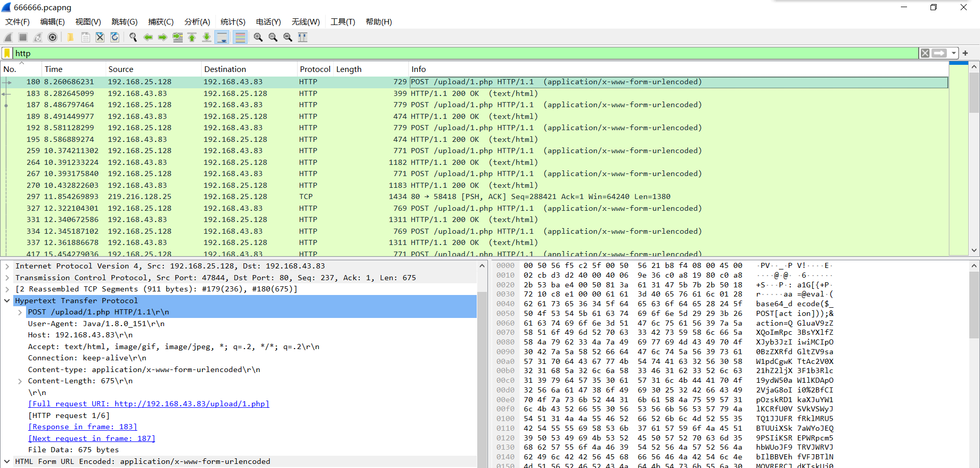Sort packets by the Source column header
Image resolution: width=980 pixels, height=468 pixels.
point(153,69)
